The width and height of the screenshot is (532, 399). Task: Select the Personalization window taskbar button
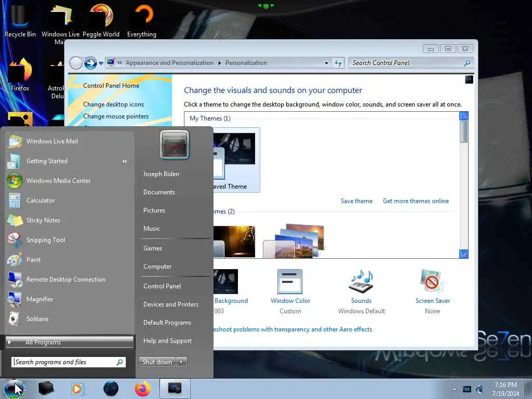click(x=175, y=389)
